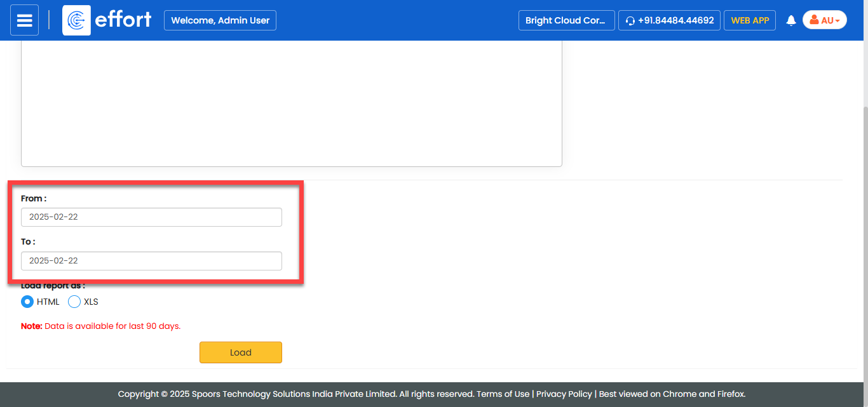Image resolution: width=868 pixels, height=407 pixels.
Task: Click inside the large empty list box
Action: coord(291,102)
